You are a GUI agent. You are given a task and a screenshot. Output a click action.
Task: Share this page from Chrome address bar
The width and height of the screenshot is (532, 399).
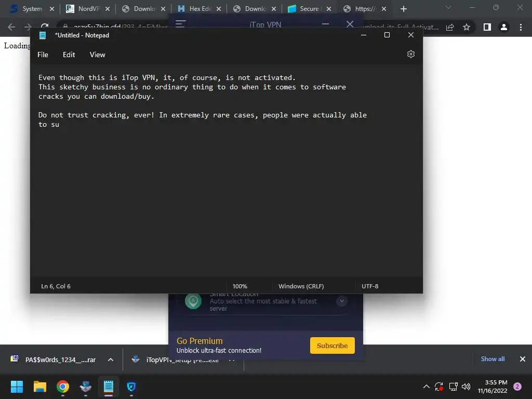click(450, 28)
